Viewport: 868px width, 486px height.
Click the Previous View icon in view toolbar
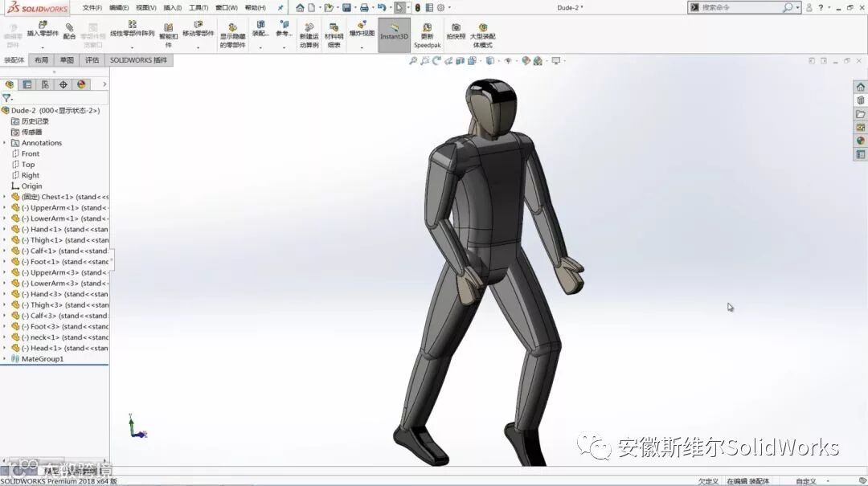point(436,61)
